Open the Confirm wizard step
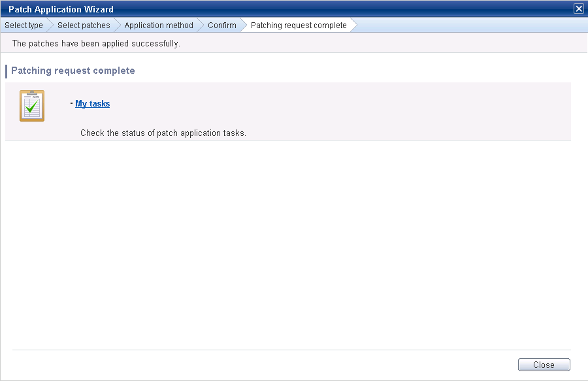 [222, 25]
